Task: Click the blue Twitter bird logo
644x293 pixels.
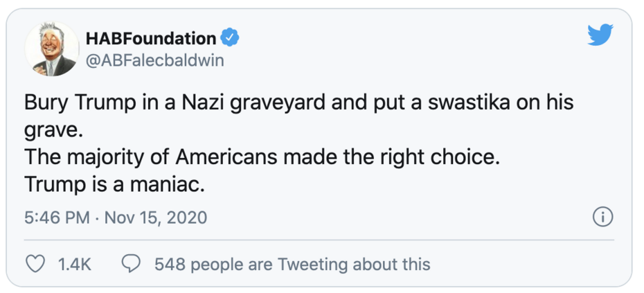Action: pos(600,35)
